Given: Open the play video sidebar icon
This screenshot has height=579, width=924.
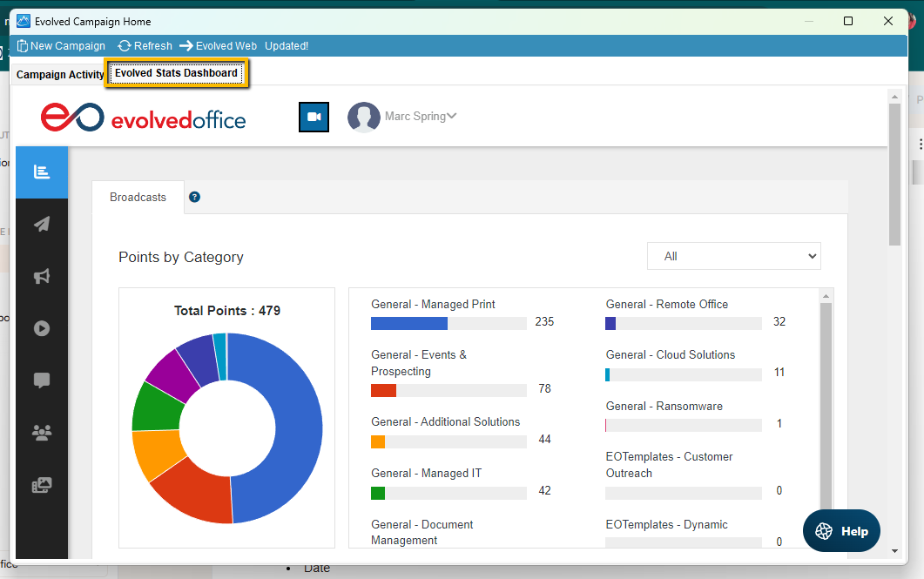Looking at the screenshot, I should [41, 328].
